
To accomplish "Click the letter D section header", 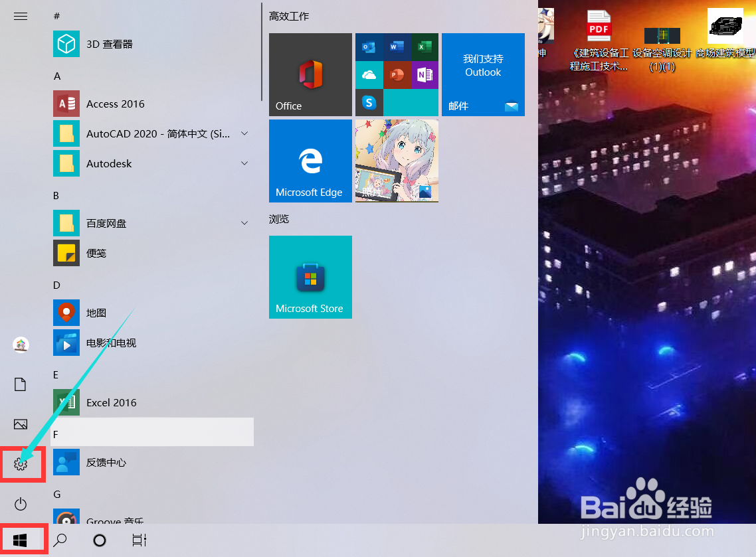I will [56, 285].
